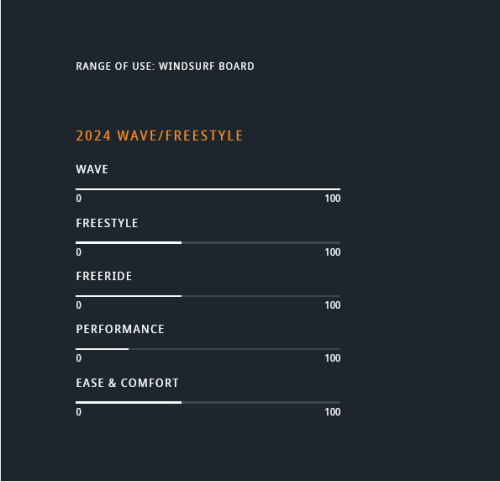The image size is (500, 482).
Task: Click the FREERIDE label
Action: [x=104, y=276]
